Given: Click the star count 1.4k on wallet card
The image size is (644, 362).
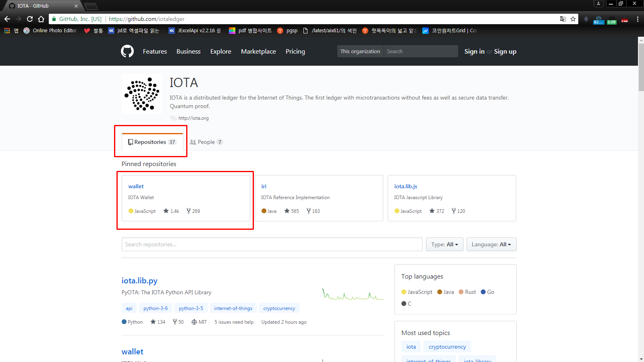Looking at the screenshot, I should (x=171, y=211).
